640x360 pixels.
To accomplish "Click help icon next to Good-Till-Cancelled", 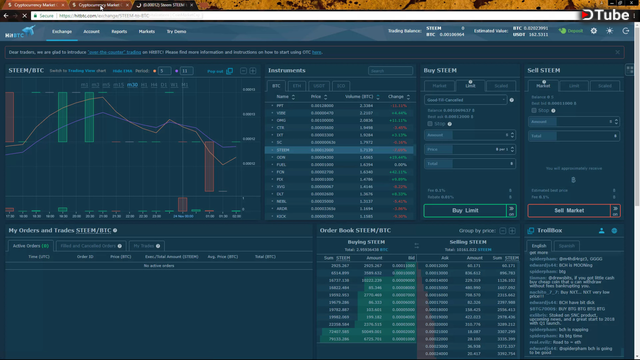I will point(511,100).
